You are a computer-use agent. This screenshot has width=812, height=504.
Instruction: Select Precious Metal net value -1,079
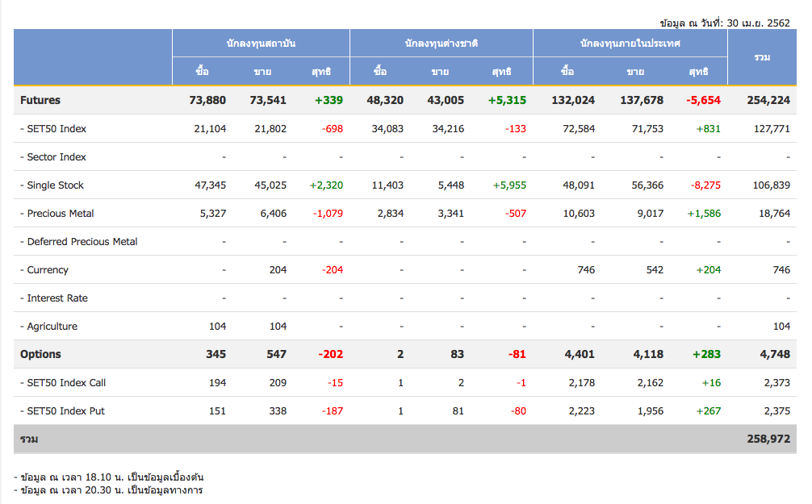tap(329, 213)
